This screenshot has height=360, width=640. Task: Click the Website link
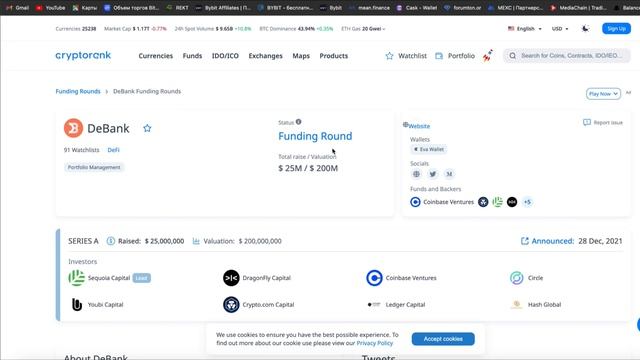pyautogui.click(x=419, y=126)
